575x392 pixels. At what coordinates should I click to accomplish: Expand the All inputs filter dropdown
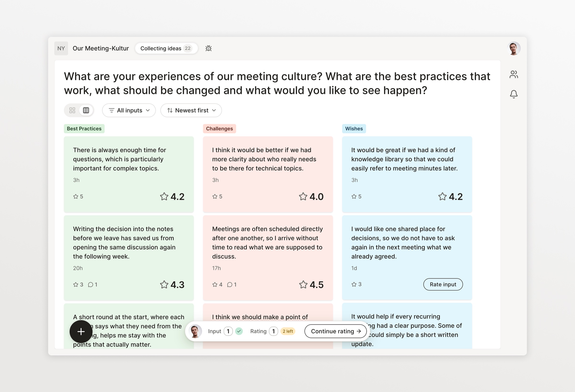pos(129,110)
